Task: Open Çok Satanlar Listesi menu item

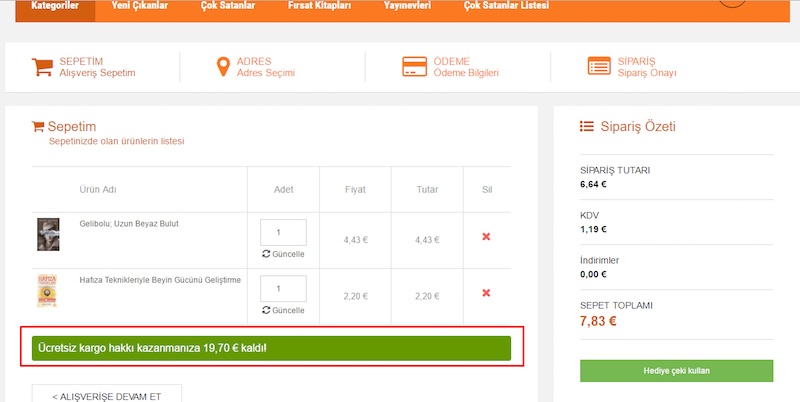Action: tap(506, 6)
